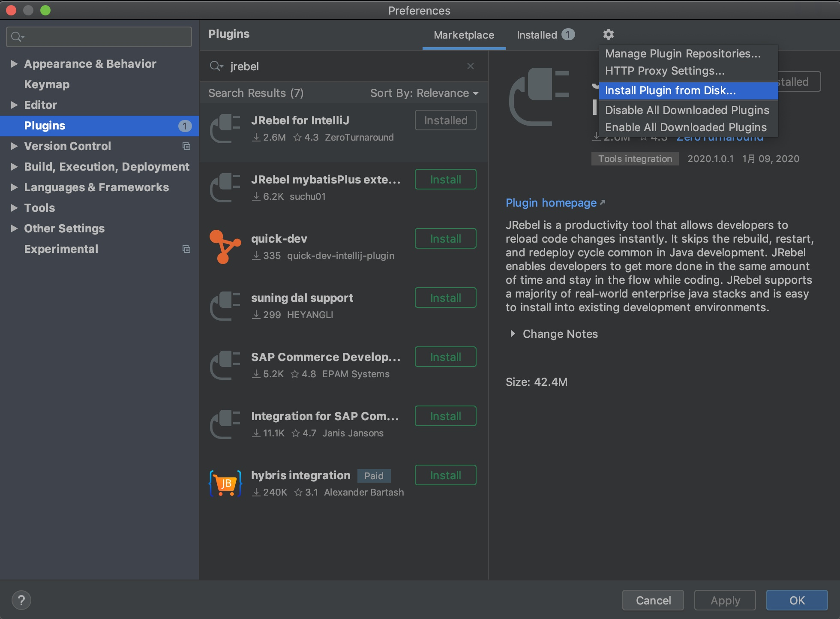The height and width of the screenshot is (619, 840).
Task: Clear the jrebel search with X icon
Action: (x=471, y=66)
